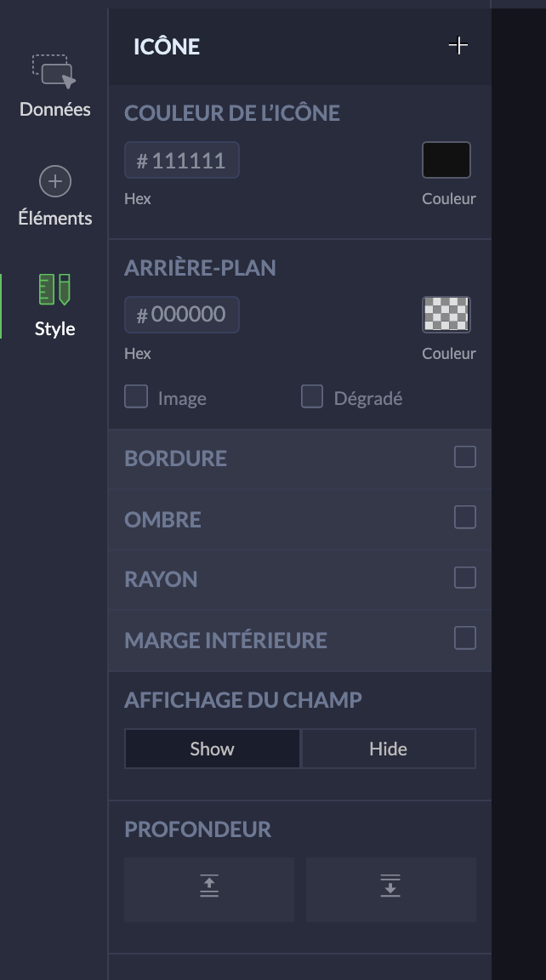The image size is (546, 980).
Task: Select Show for field display
Action: pos(212,749)
